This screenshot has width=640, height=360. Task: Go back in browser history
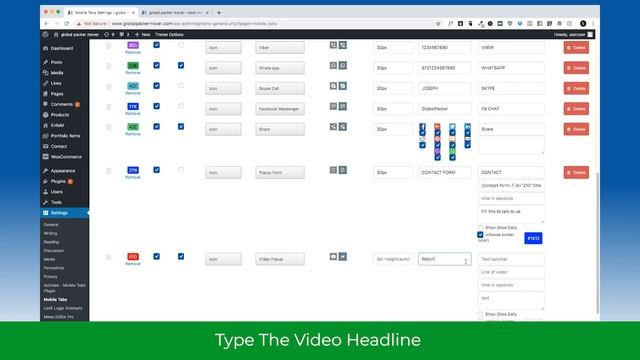tap(47, 24)
